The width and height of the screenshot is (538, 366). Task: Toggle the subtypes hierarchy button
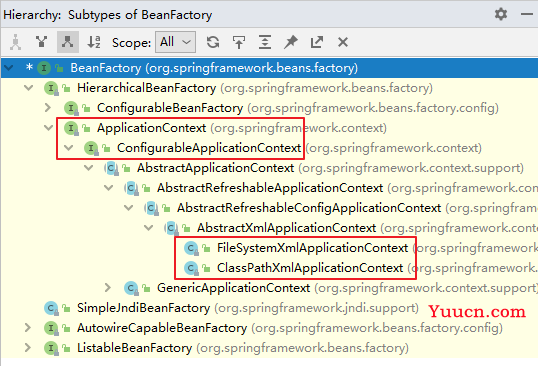click(68, 42)
